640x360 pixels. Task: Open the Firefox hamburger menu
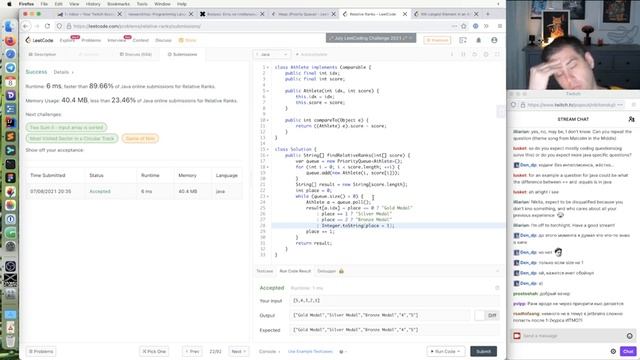(500, 26)
